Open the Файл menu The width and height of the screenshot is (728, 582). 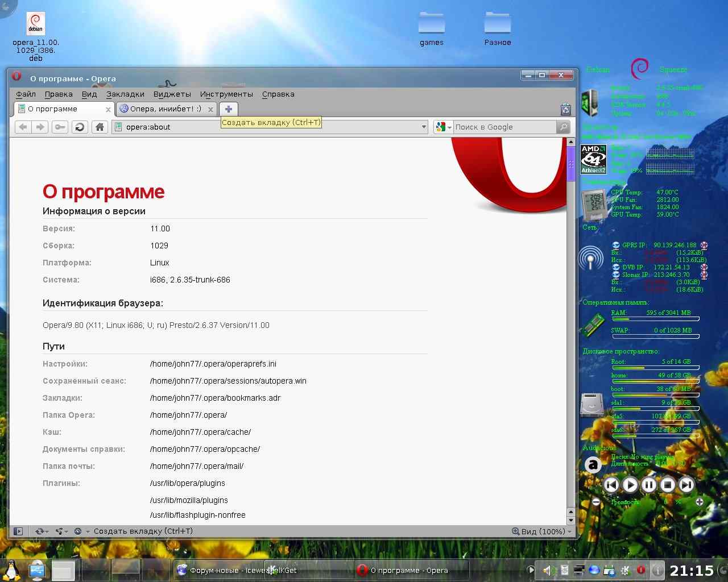point(26,94)
